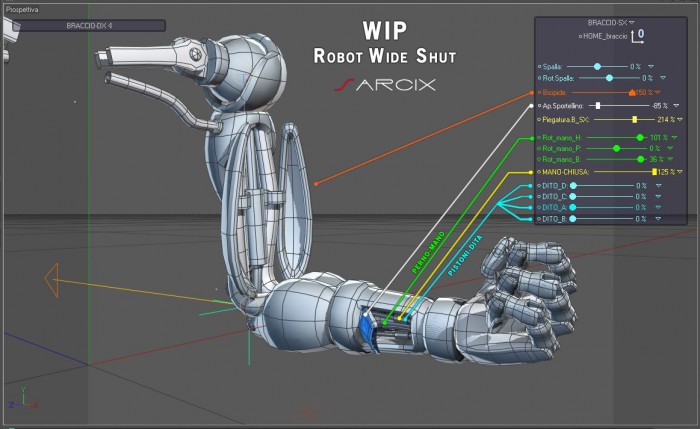Toggle the keyframe dot before HOME_braccio
Viewport: 700px width, 429px height.
pyautogui.click(x=580, y=37)
